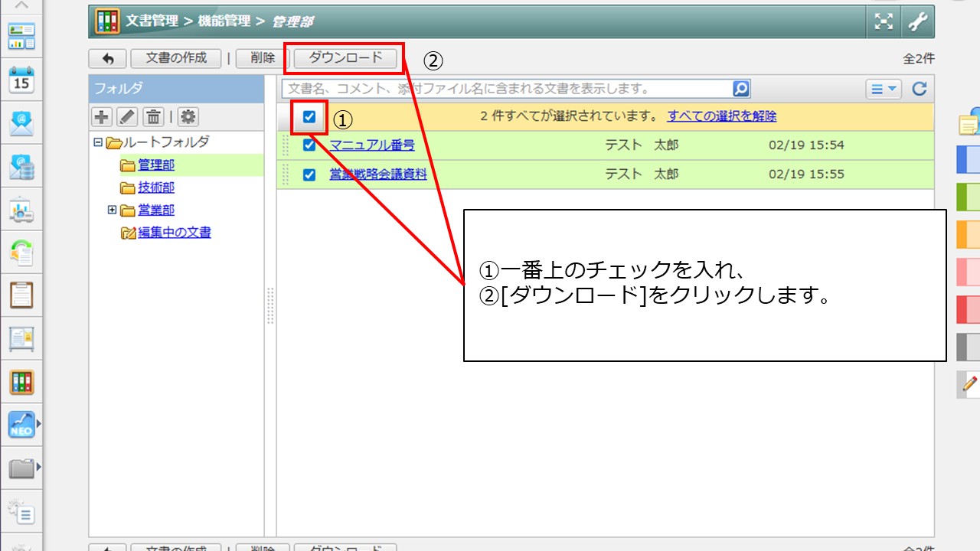Open the マニュアル番号 document link
This screenshot has width=980, height=551.
(372, 145)
